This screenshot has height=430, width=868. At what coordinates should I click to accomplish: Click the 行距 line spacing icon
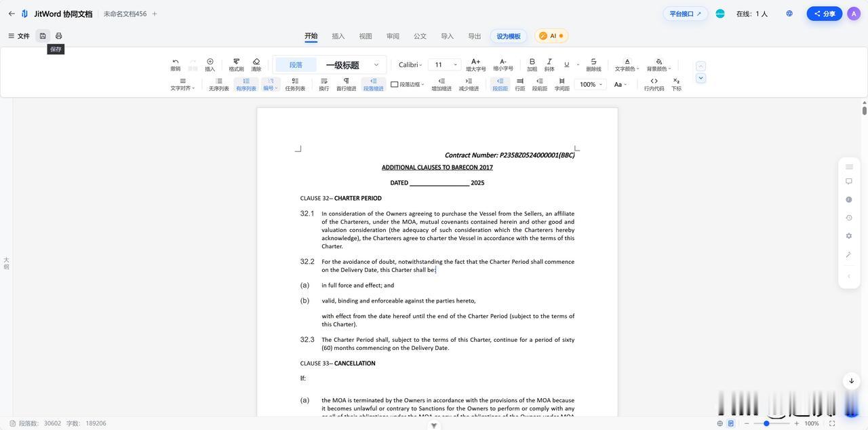point(520,84)
